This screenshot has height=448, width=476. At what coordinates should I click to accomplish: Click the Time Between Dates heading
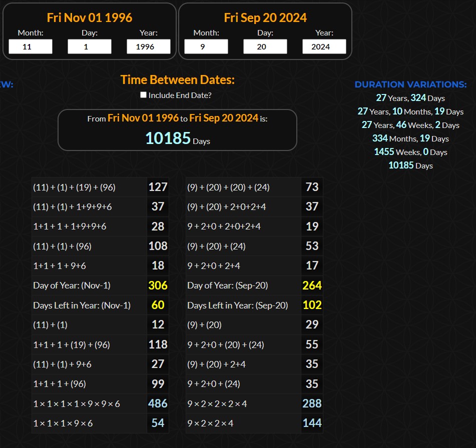click(177, 79)
